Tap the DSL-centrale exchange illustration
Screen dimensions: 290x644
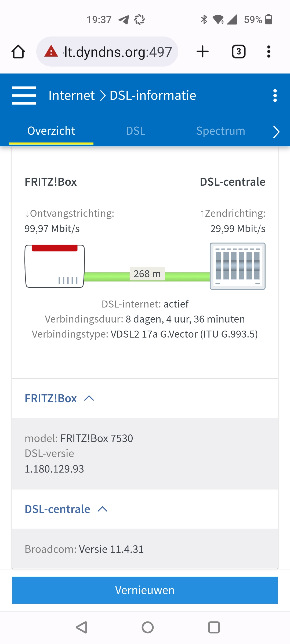click(237, 266)
